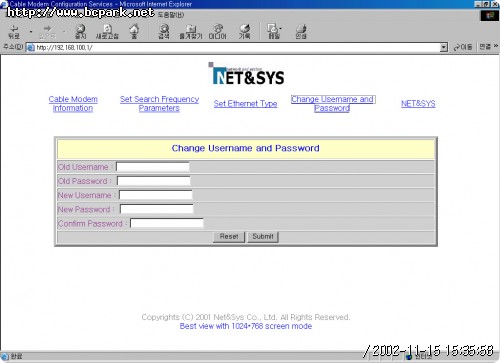Click the Confirm Password input field

coord(167,223)
